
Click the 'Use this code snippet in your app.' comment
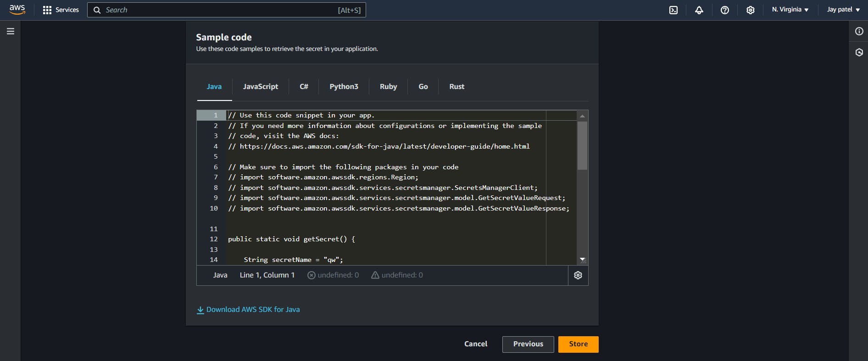[x=301, y=116]
